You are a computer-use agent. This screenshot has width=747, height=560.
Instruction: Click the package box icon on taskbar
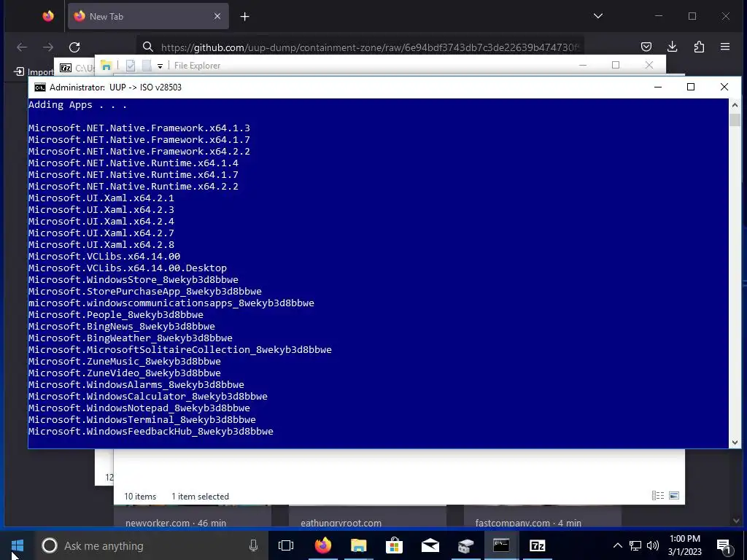465,545
